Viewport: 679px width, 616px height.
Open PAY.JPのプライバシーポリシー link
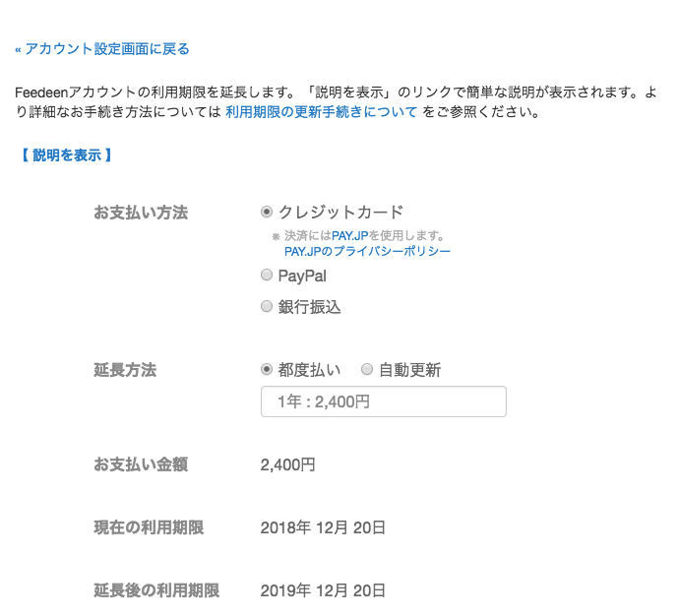tap(367, 252)
